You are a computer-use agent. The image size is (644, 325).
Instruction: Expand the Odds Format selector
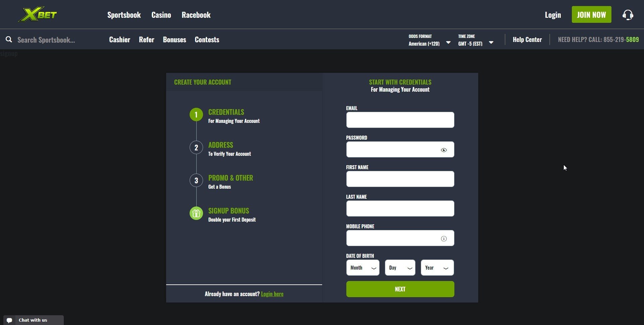429,40
